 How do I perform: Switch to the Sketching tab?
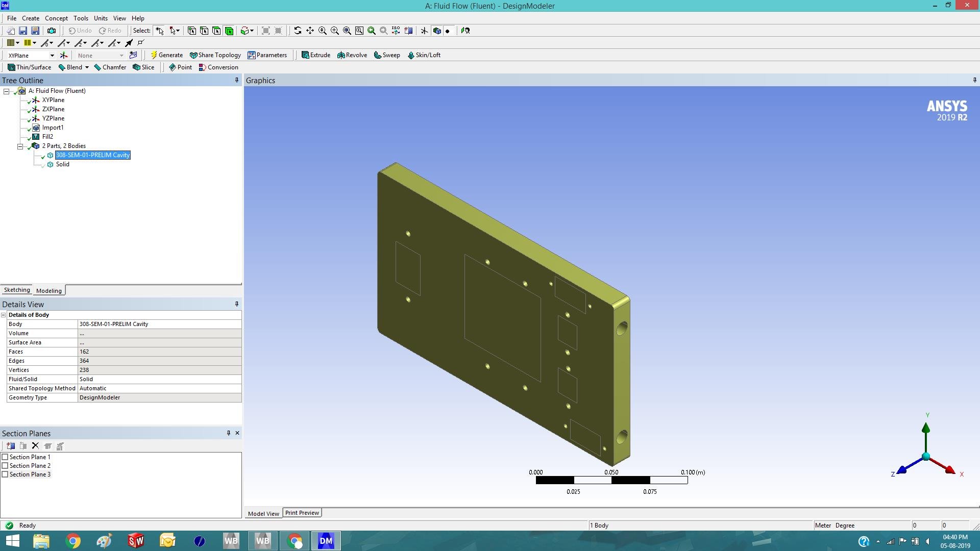pyautogui.click(x=17, y=290)
